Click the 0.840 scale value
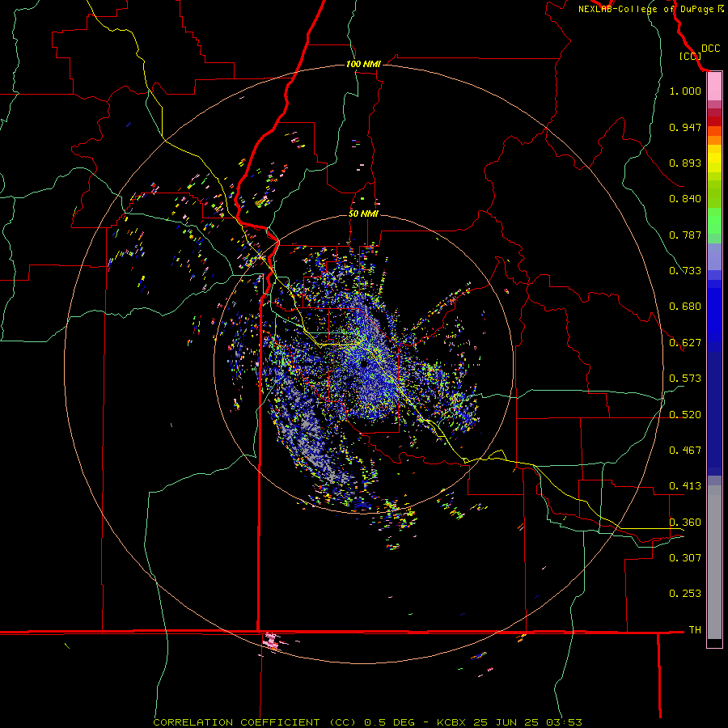Viewport: 728px width, 728px height. tap(685, 199)
